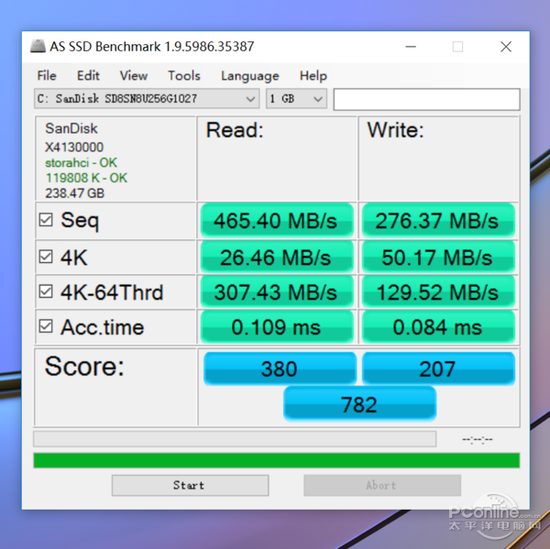550x549 pixels.
Task: Click the read access time 0.109 ms
Action: click(277, 327)
